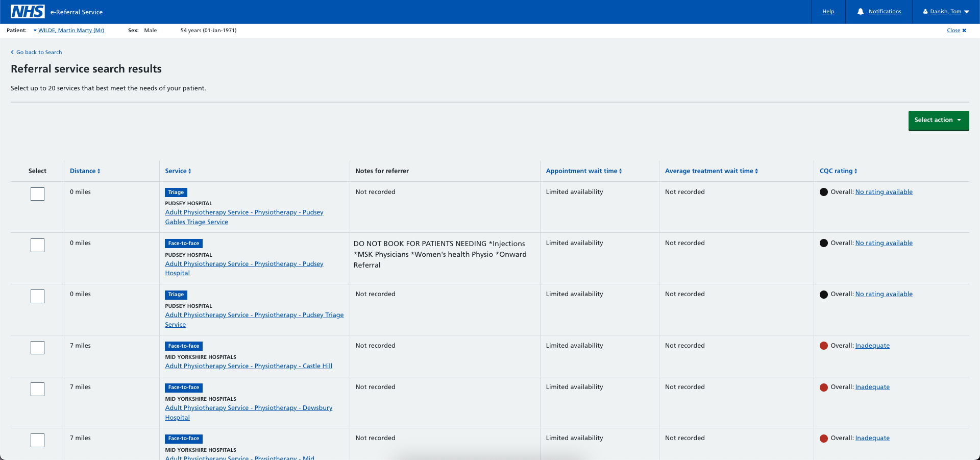Image resolution: width=980 pixels, height=460 pixels.
Task: Click the red CQC dot for Castle Hill
Action: point(823,346)
